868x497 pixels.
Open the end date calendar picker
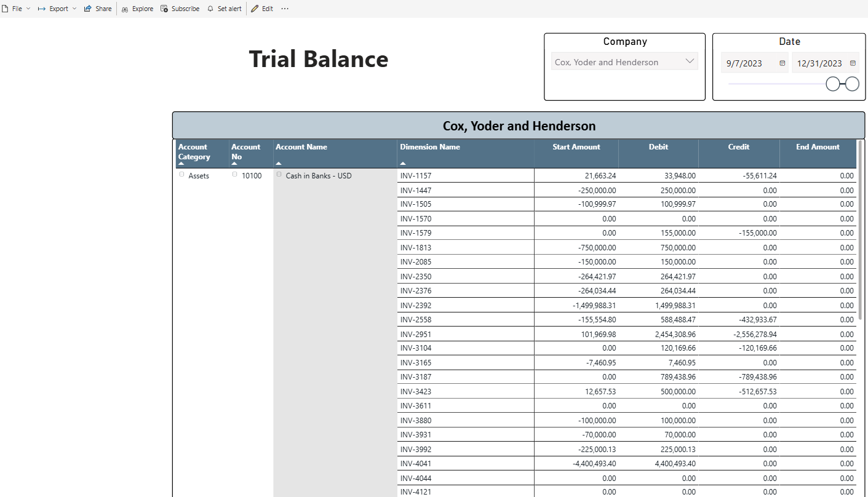pyautogui.click(x=853, y=63)
